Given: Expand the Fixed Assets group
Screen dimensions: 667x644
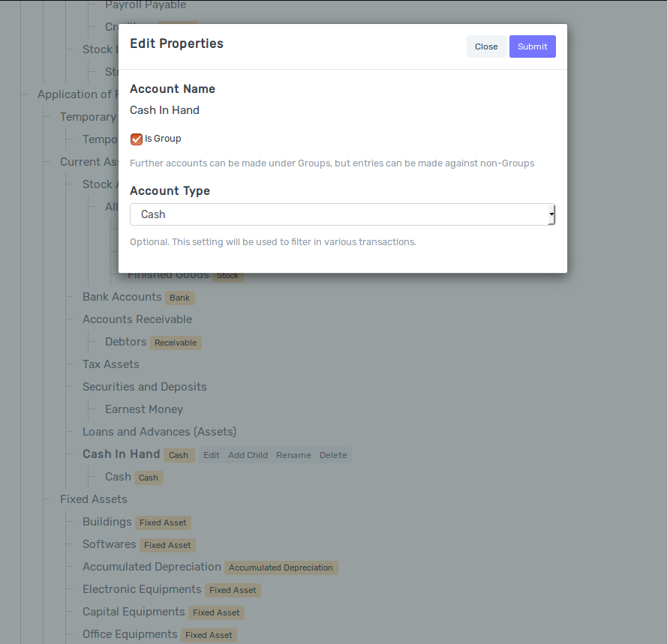Looking at the screenshot, I should (x=93, y=499).
